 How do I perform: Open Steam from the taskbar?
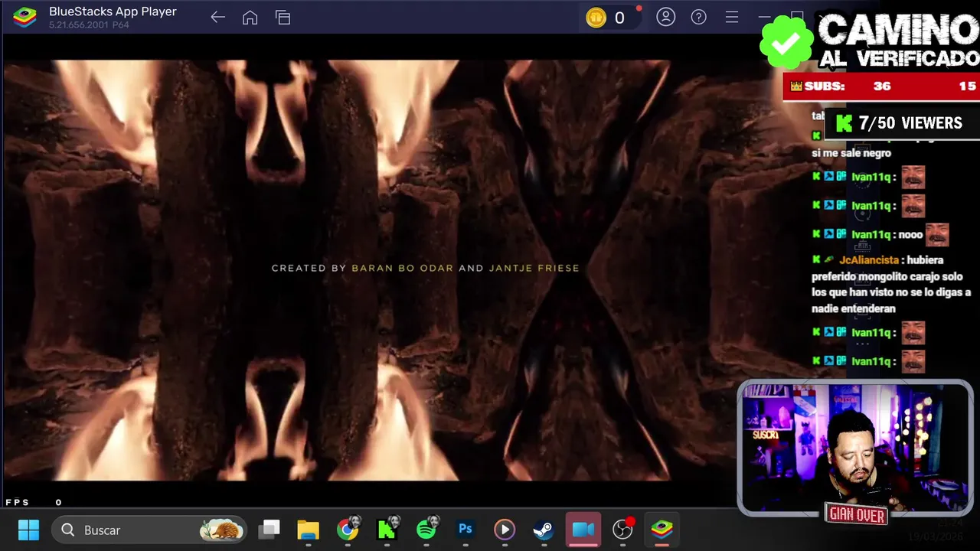click(x=544, y=530)
